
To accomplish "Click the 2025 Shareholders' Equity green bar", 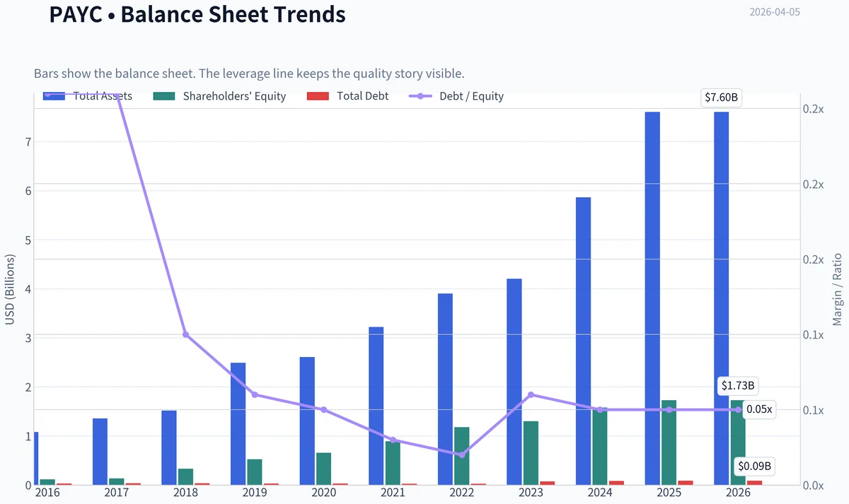I will (669, 443).
